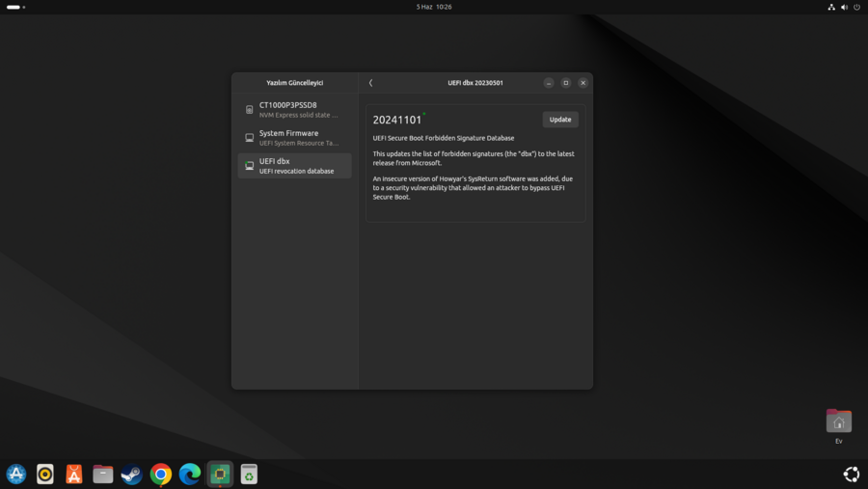Image resolution: width=868 pixels, height=489 pixels.
Task: Open the App Center from the dock
Action: [x=16, y=474]
